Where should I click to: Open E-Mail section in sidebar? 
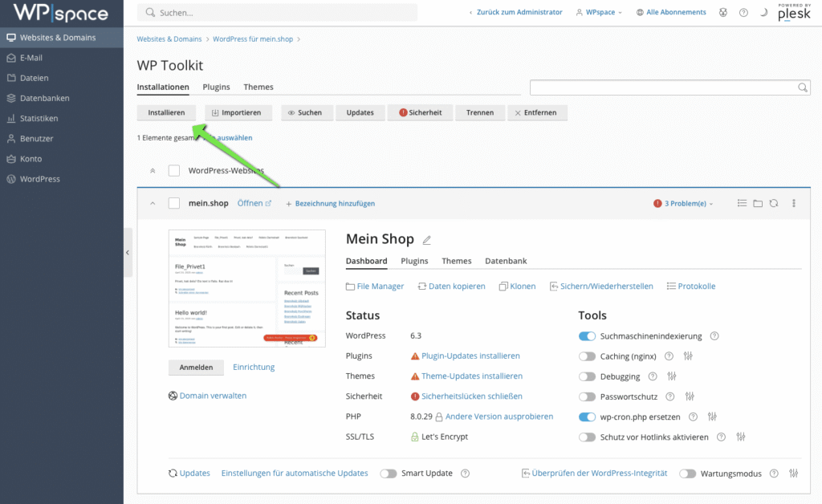tap(61, 58)
